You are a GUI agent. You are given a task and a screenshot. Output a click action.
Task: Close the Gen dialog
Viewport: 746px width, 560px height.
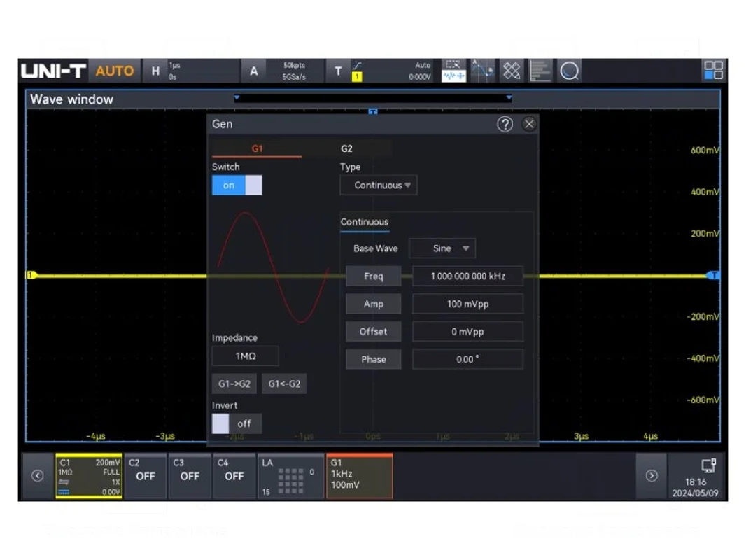point(529,124)
